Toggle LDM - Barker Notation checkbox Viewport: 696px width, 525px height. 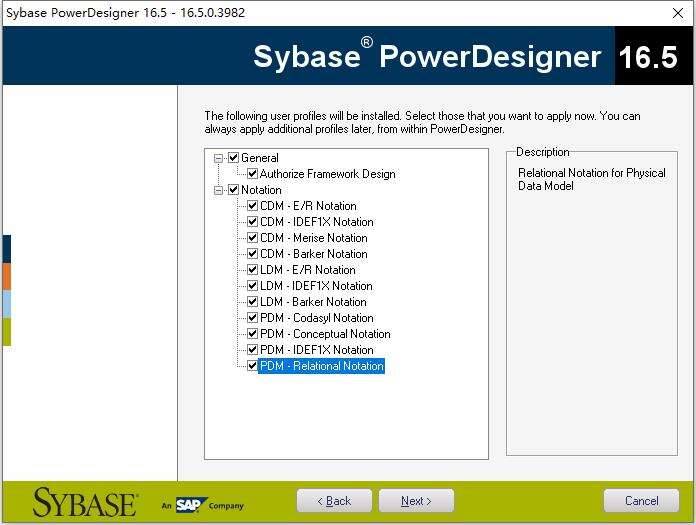253,302
